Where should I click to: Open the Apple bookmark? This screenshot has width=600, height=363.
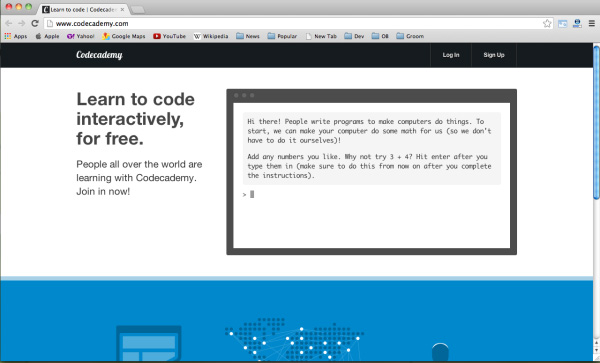pyautogui.click(x=47, y=36)
